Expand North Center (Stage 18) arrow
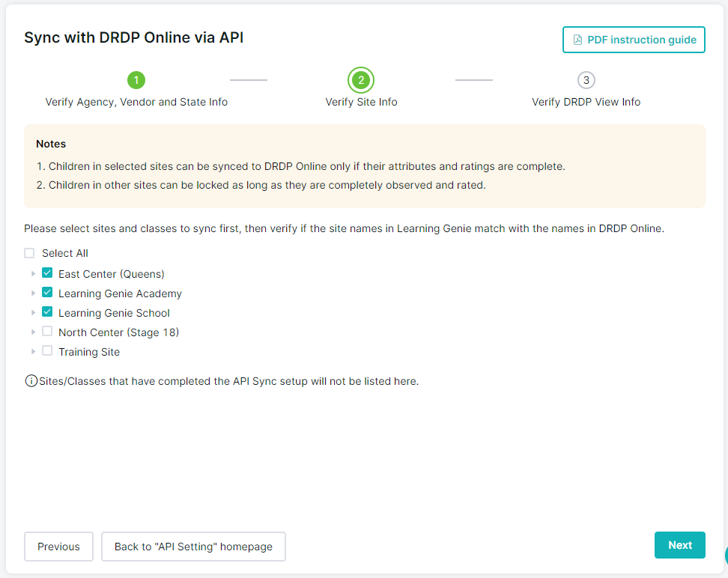Screen dimensions: 728x578 tap(33, 332)
